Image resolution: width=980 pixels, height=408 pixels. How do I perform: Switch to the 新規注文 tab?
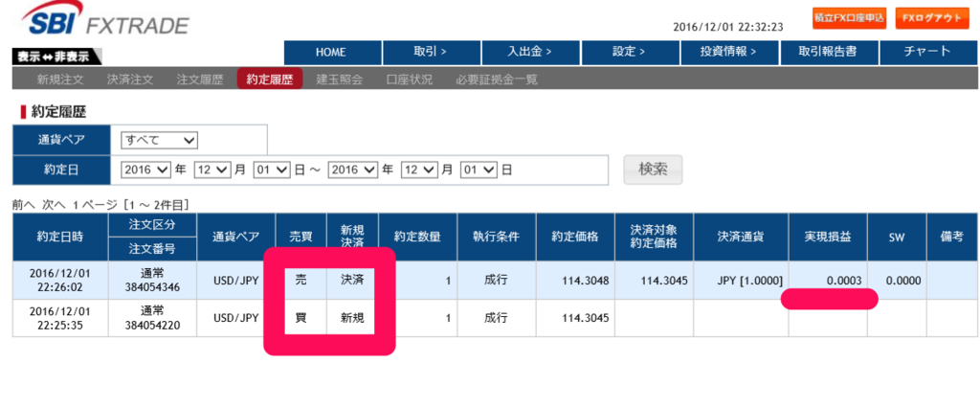click(60, 80)
